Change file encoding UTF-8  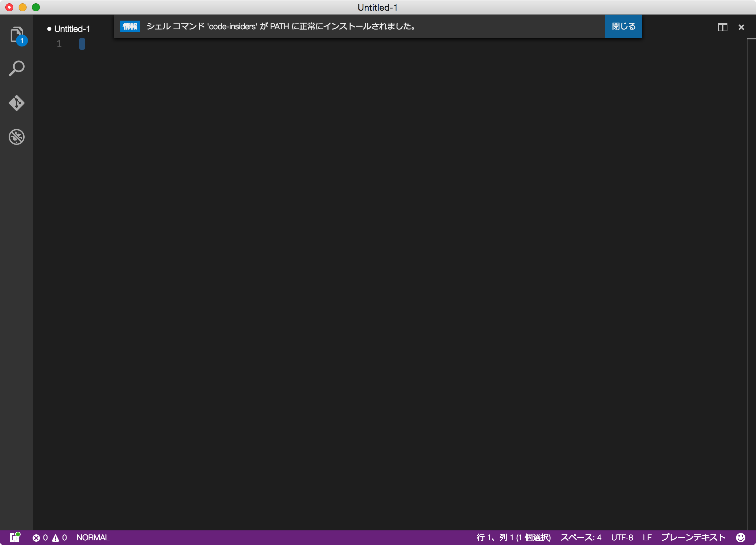tap(622, 538)
